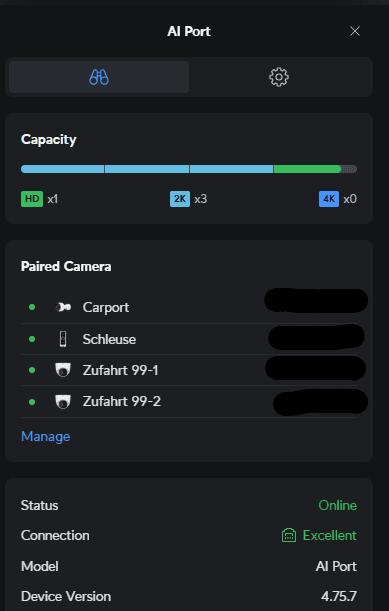389x611 pixels.
Task: Select the Carport bullet camera icon
Action: (63, 307)
